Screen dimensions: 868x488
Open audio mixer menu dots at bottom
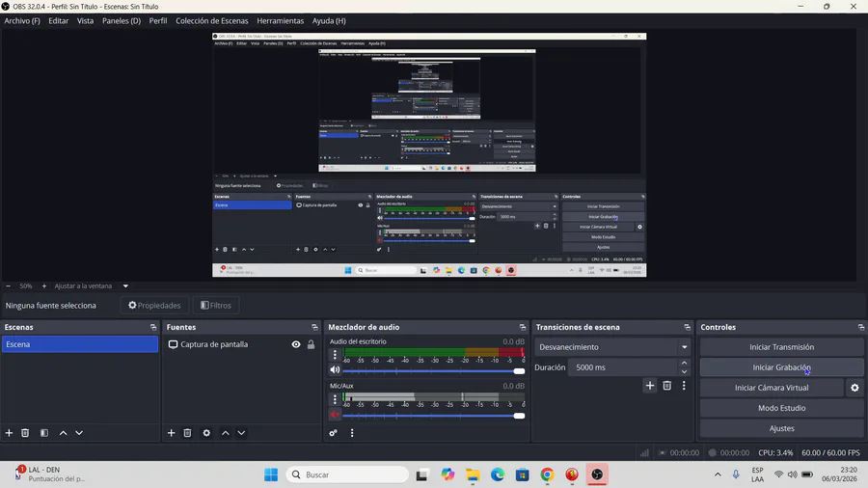pyautogui.click(x=352, y=433)
